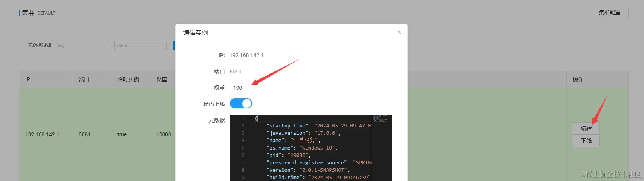The height and width of the screenshot is (181, 644).
Task: Click the 编辑实例 dialog title
Action: tap(195, 33)
